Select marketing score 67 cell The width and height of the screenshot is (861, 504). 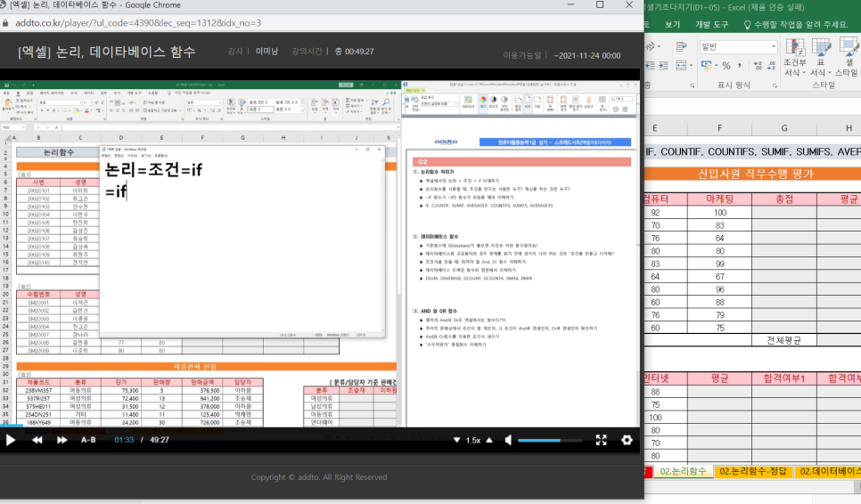[719, 276]
